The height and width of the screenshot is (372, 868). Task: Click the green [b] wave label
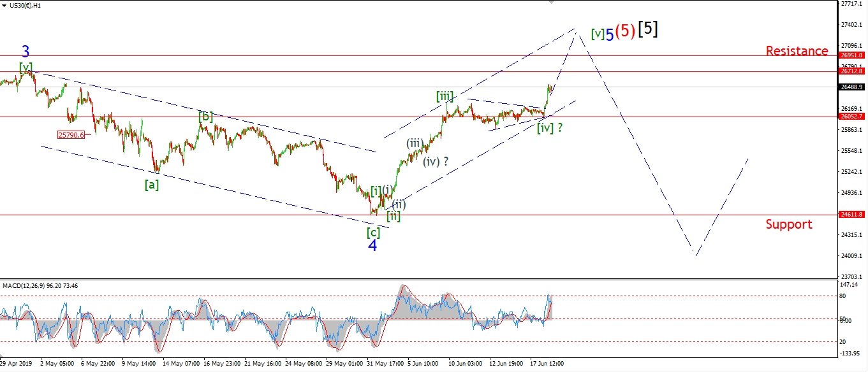tap(205, 117)
